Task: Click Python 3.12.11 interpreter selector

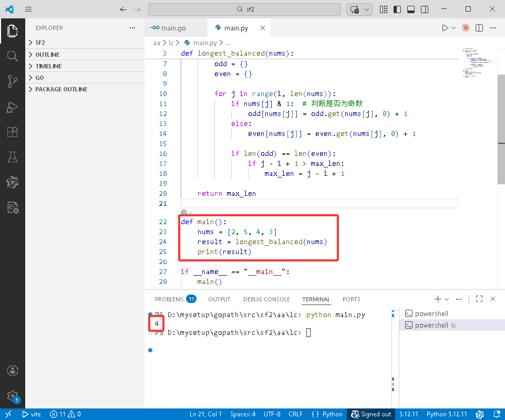Action: click(447, 414)
